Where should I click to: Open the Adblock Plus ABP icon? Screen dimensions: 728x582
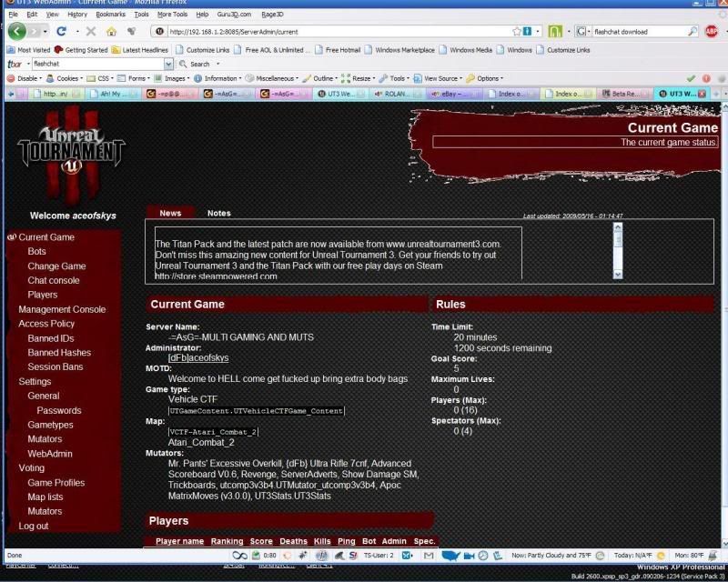[711, 32]
